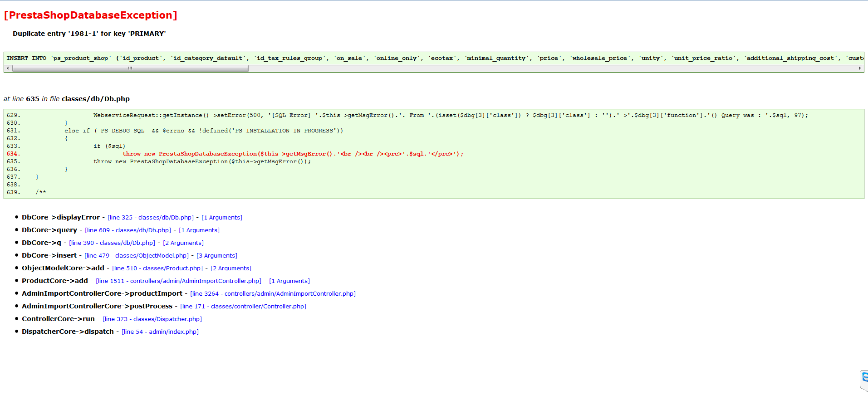This screenshot has width=868, height=400.
Task: Click the 'DbCore->q' stack entry
Action: tap(41, 243)
